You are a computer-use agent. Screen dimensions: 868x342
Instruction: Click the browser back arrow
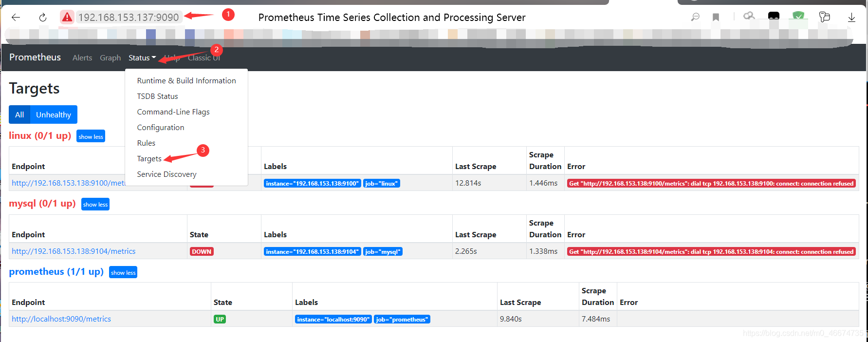[x=16, y=18]
